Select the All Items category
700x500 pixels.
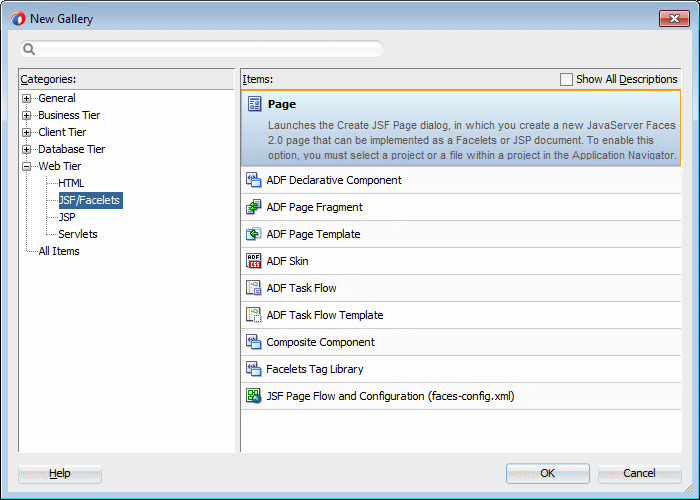point(59,251)
